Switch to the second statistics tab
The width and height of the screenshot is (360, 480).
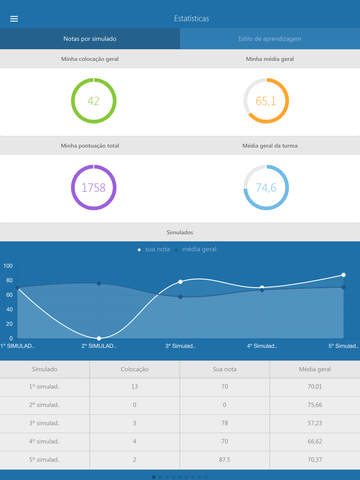(x=270, y=39)
